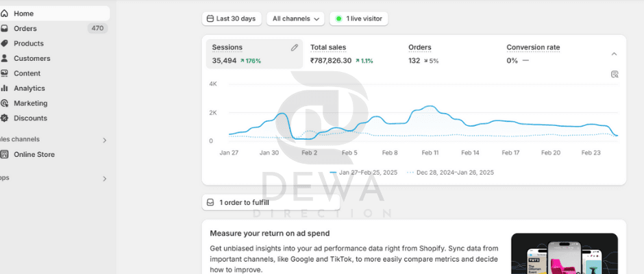
Task: Click the 1 order to fulfill button
Action: click(271, 203)
